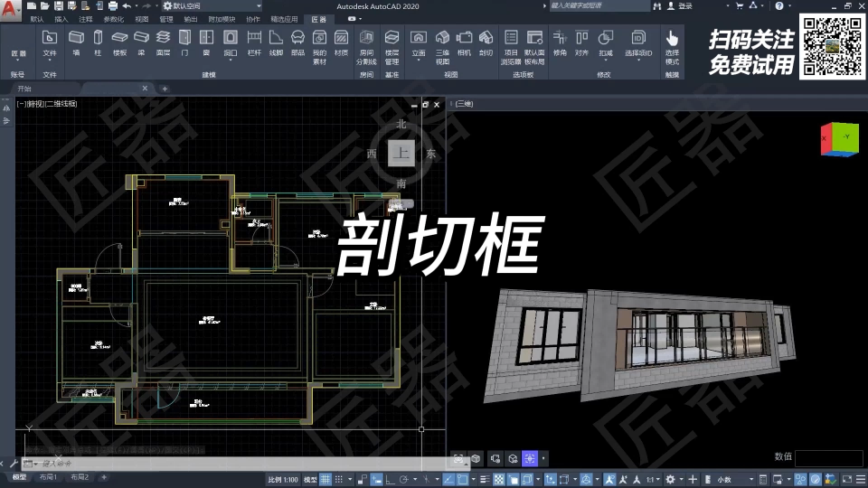Select the 相机 camera tool
Image resolution: width=868 pixels, height=488 pixels.
coord(464,43)
